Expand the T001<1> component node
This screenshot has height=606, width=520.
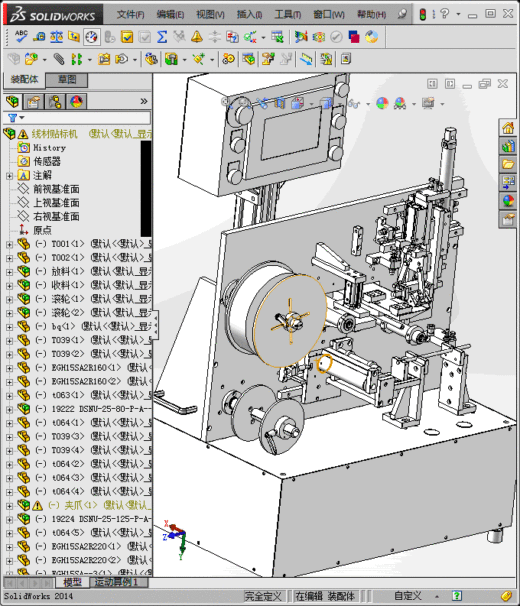(9, 244)
